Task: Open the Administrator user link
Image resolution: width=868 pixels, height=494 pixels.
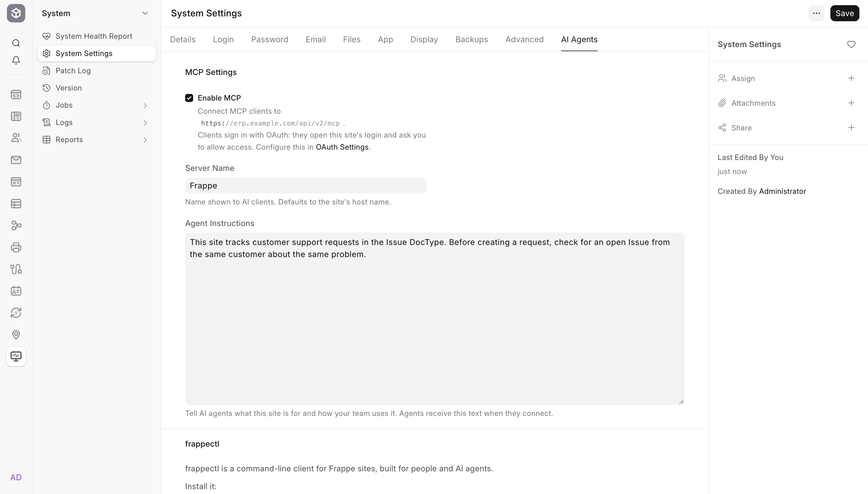Action: click(782, 191)
